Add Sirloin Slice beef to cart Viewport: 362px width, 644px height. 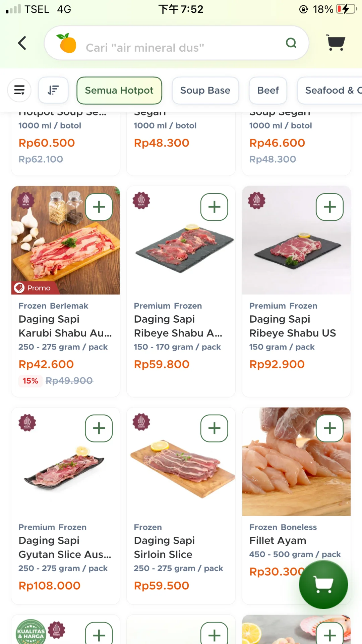point(214,428)
